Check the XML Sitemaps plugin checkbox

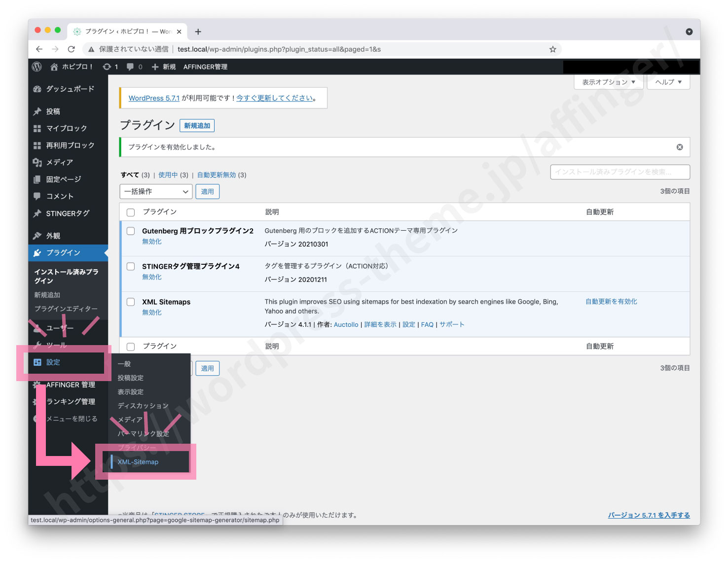(131, 302)
